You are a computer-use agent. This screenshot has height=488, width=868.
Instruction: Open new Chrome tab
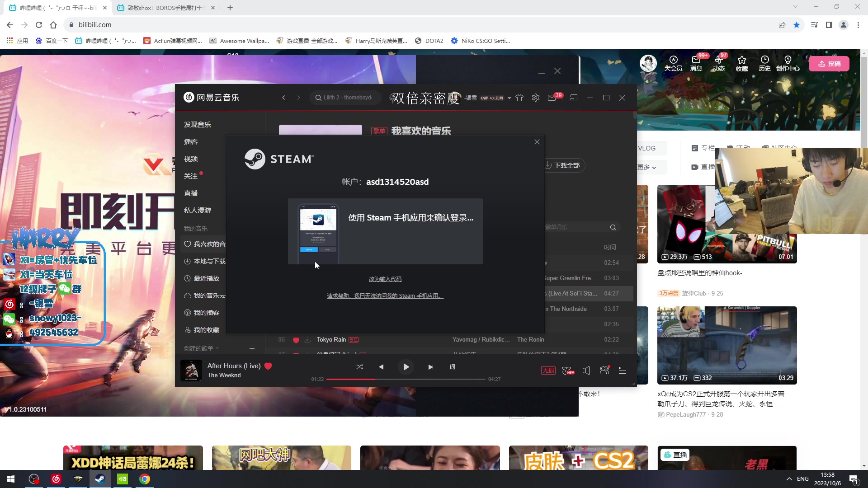(230, 8)
